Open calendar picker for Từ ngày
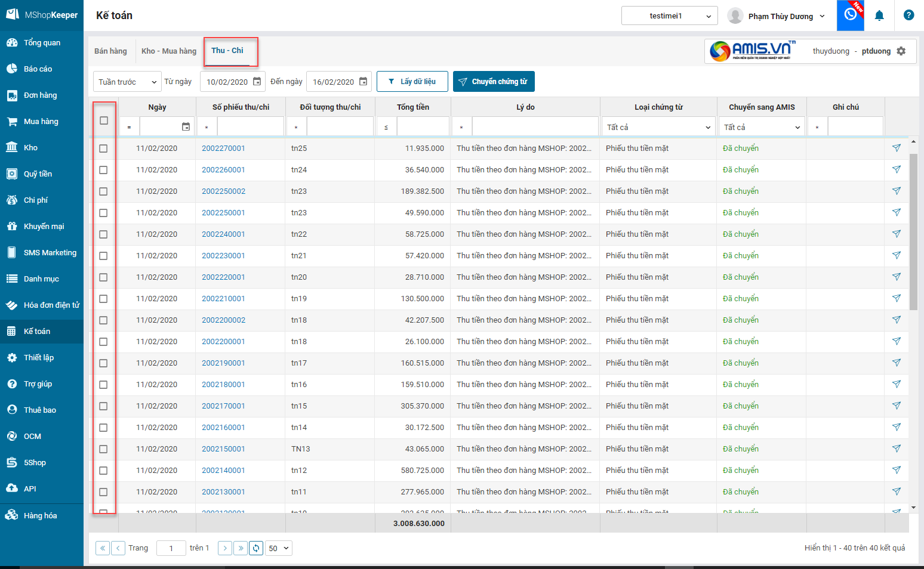 pos(257,82)
